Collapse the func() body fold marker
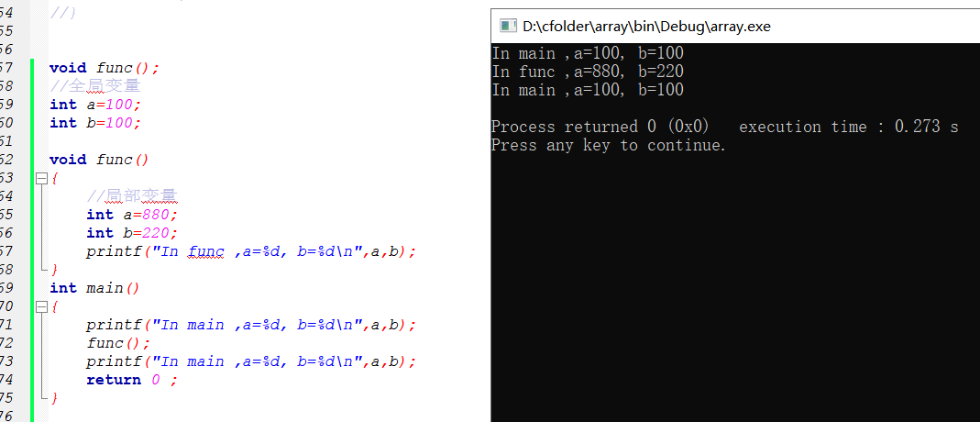The height and width of the screenshot is (422, 980). click(x=40, y=178)
